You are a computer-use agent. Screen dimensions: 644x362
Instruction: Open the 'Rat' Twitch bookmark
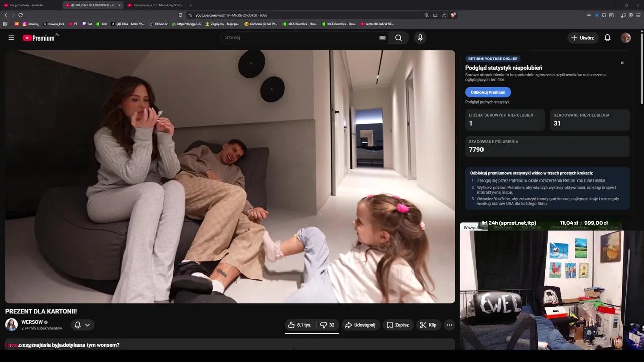(x=87, y=24)
